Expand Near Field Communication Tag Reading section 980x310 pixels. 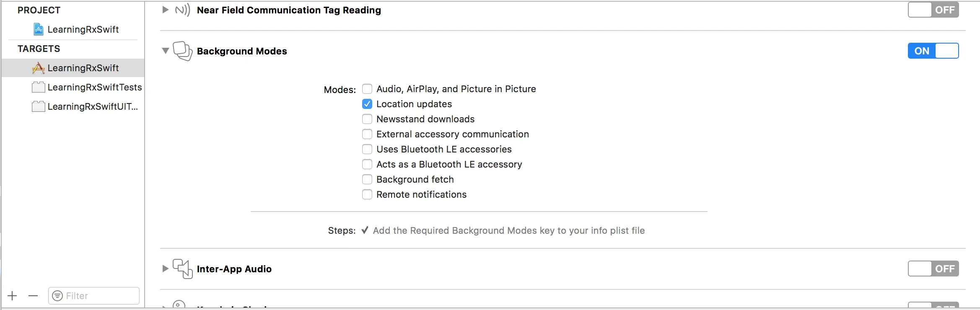tap(166, 10)
